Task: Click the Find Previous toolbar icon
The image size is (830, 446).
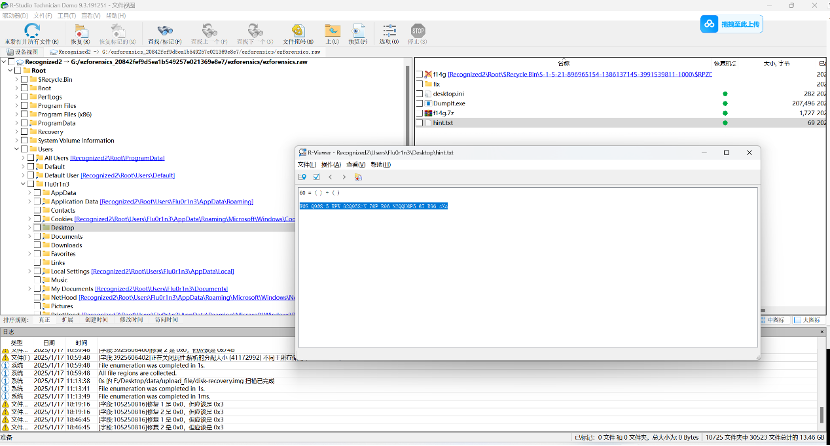Action: click(x=209, y=31)
